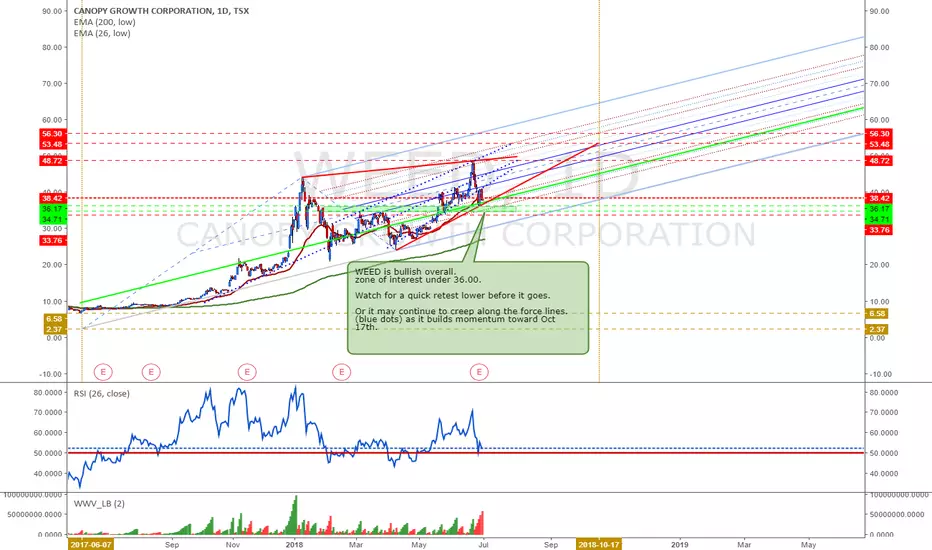The width and height of the screenshot is (932, 550).
Task: Click the WWV_LB (2) volume indicator label
Action: [x=99, y=504]
